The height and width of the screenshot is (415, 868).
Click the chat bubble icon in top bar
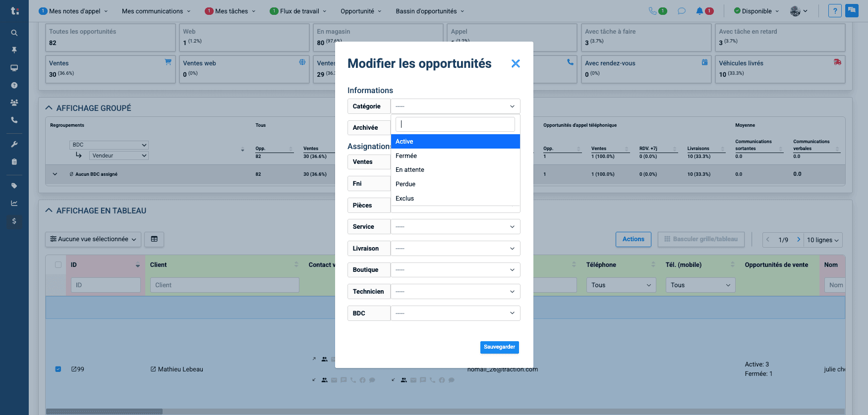click(x=682, y=11)
